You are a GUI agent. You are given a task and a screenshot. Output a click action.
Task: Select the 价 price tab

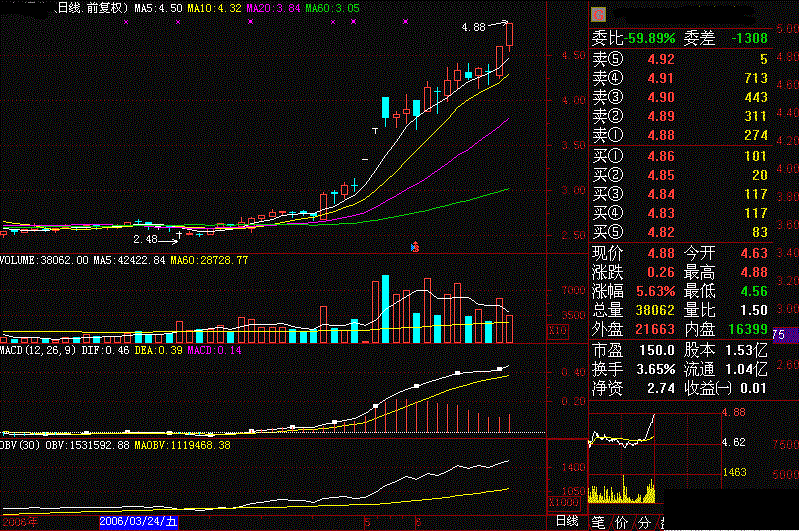click(621, 521)
